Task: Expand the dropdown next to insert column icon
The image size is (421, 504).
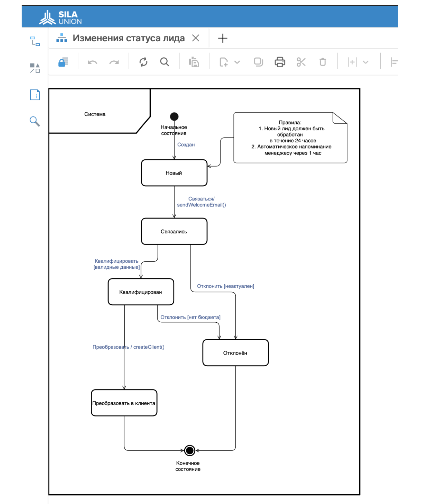Action: pyautogui.click(x=365, y=62)
